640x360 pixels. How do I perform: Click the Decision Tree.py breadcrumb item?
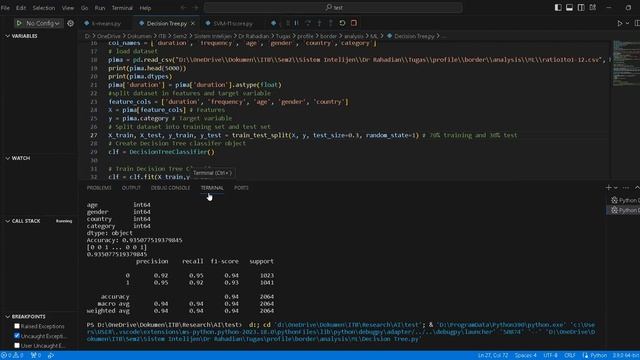[411, 36]
